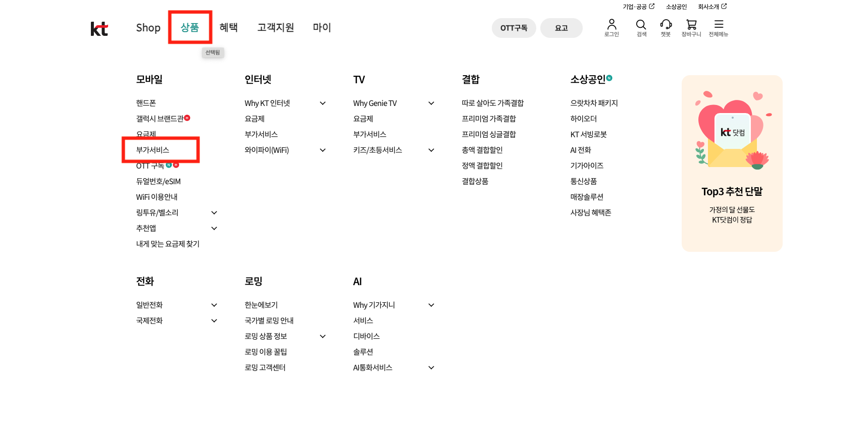The height and width of the screenshot is (431, 868).
Task: Open OTT 구독 under 모바일
Action: pos(150,166)
